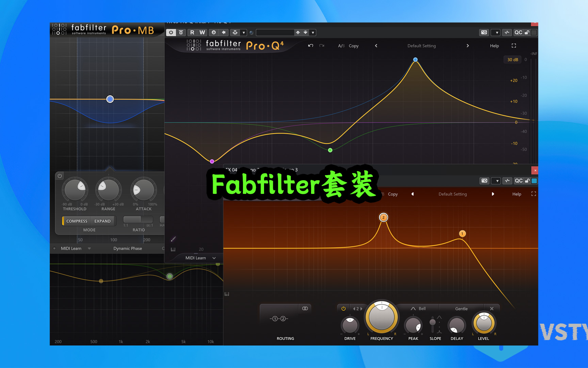Click the snapshot camera icon in the orange filter plugin window
The image size is (588, 368).
484,181
